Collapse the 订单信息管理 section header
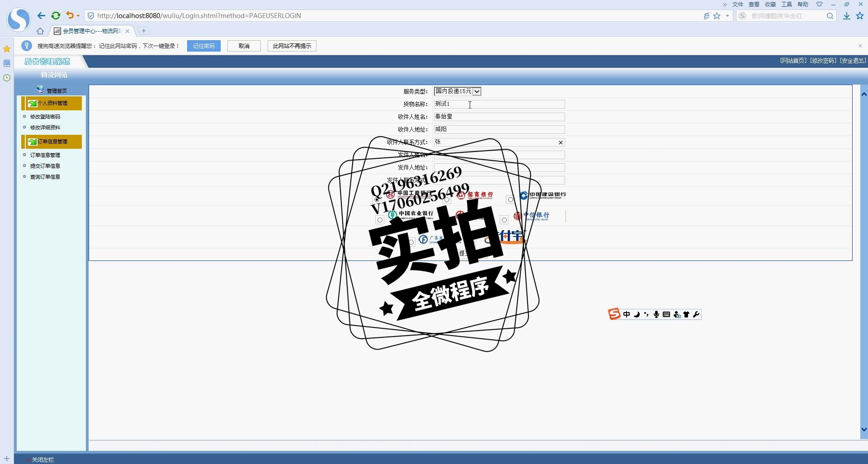Image resolution: width=868 pixels, height=464 pixels. tap(52, 142)
